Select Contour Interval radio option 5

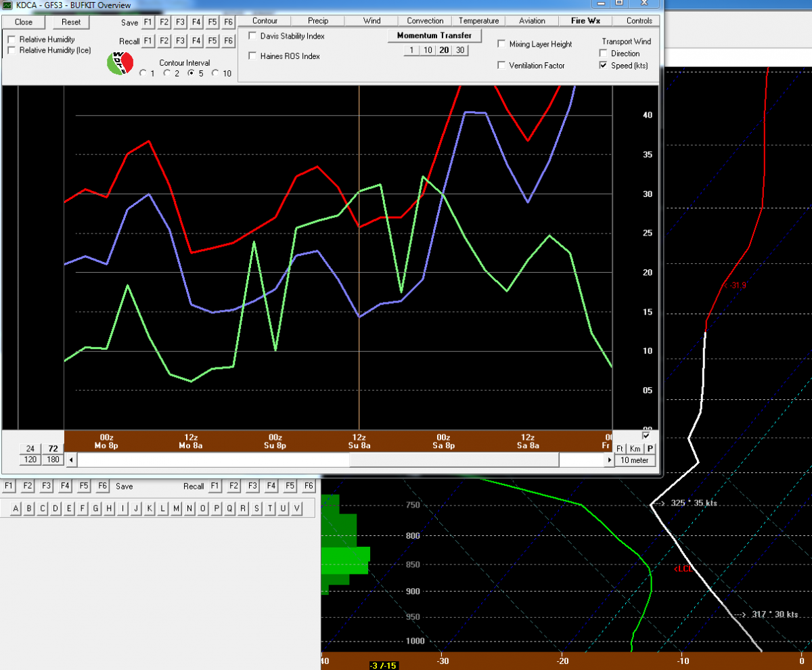pyautogui.click(x=191, y=73)
